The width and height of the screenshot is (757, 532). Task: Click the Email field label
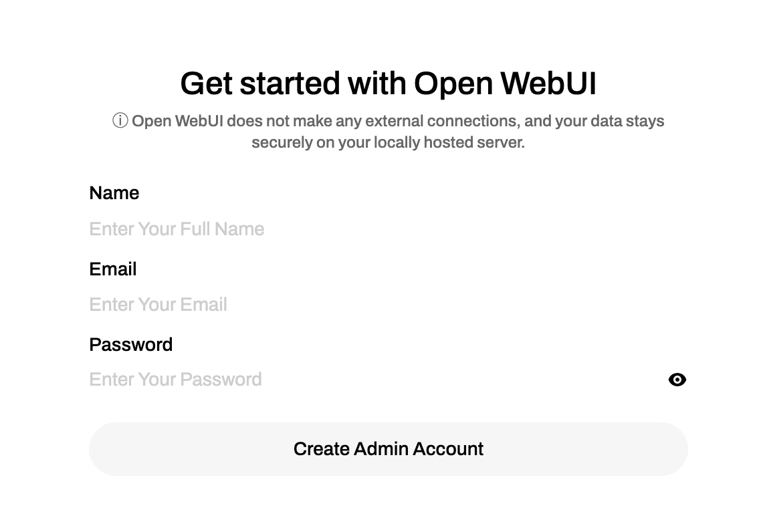point(113,269)
